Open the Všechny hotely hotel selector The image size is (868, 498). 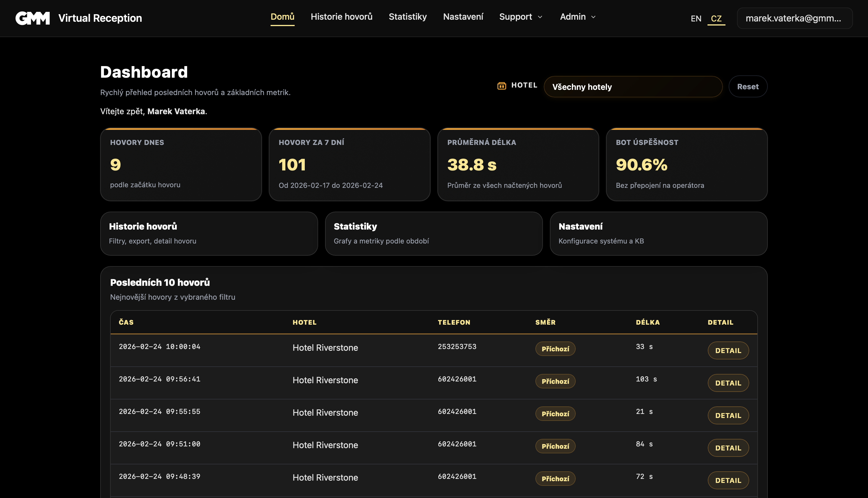(633, 87)
